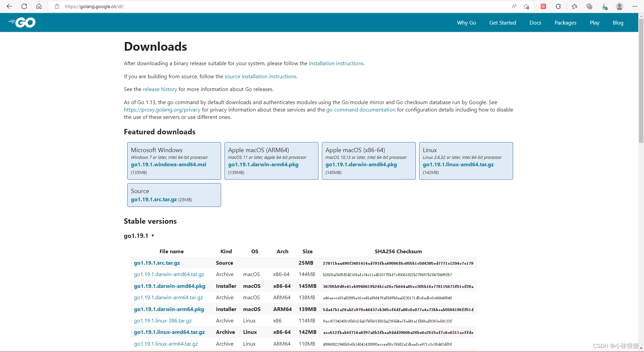Image resolution: width=644 pixels, height=352 pixels.
Task: Open Get Started page
Action: (x=502, y=23)
